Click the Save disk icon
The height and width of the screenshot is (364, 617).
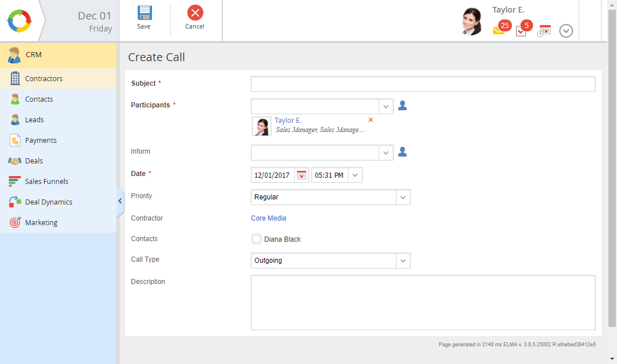coord(144,13)
